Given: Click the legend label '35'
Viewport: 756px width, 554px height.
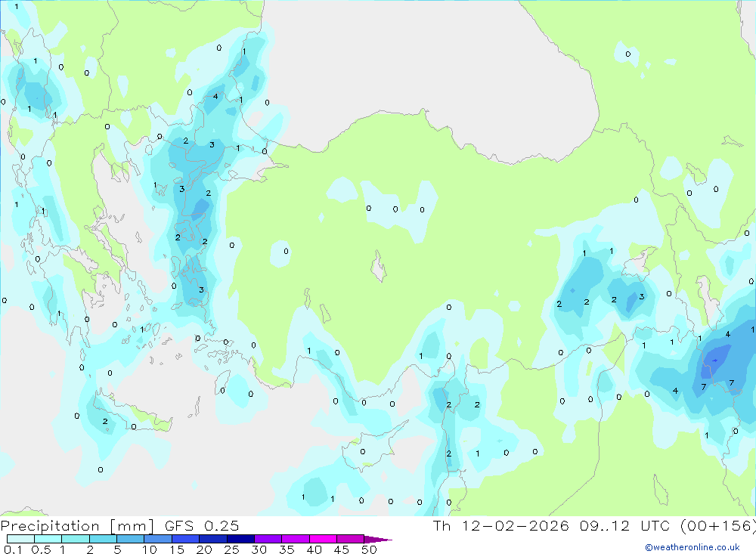Looking at the screenshot, I should tap(287, 549).
